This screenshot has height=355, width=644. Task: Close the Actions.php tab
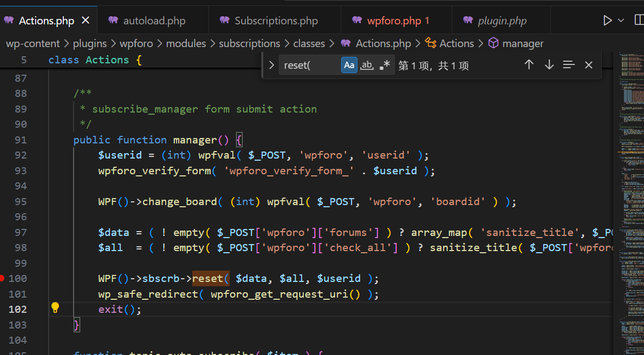point(86,21)
